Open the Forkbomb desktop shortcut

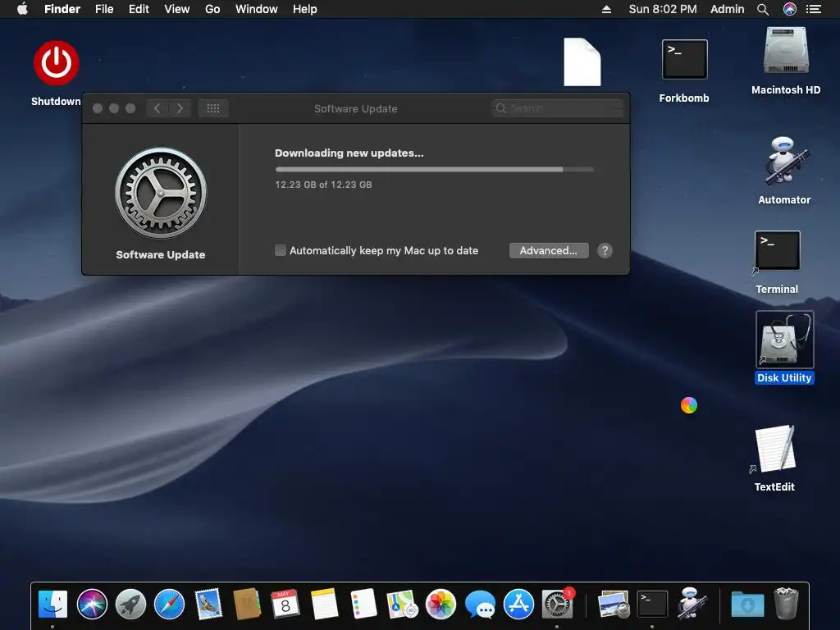point(684,59)
